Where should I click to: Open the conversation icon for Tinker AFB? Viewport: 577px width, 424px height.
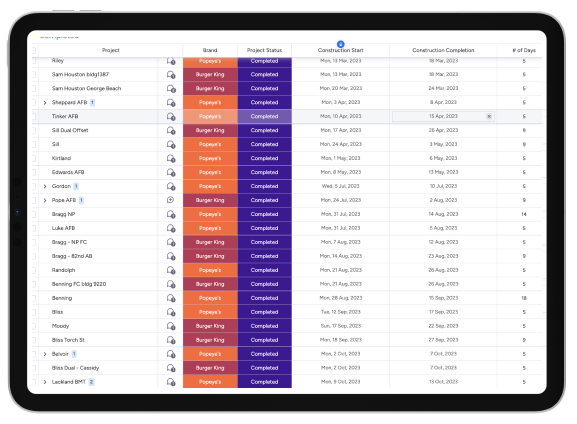point(171,117)
